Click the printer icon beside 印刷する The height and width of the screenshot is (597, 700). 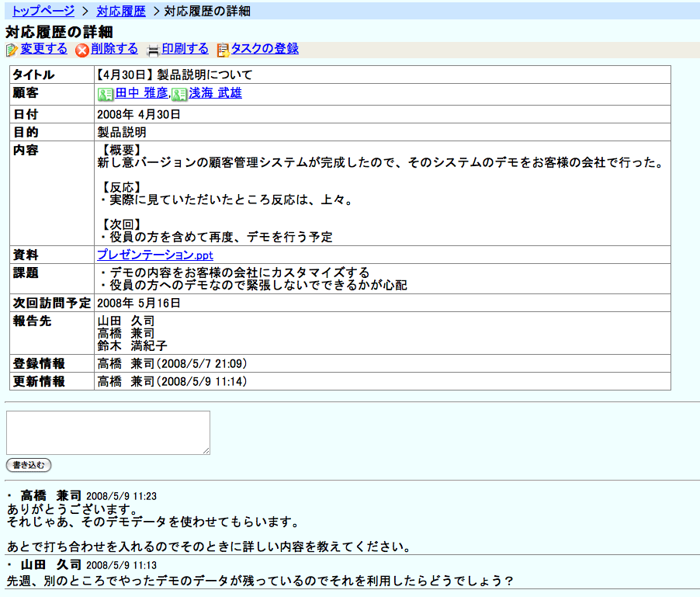pos(154,50)
